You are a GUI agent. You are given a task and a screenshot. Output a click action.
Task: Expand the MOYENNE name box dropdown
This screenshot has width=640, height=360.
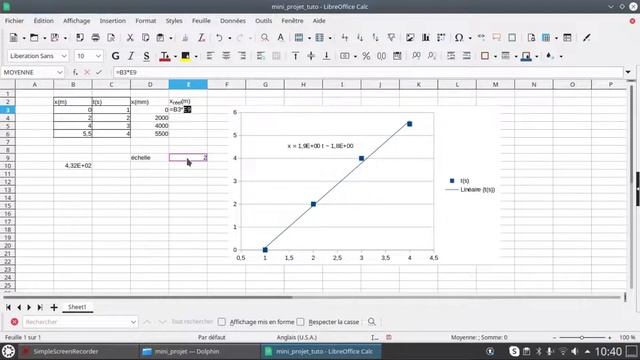point(60,72)
